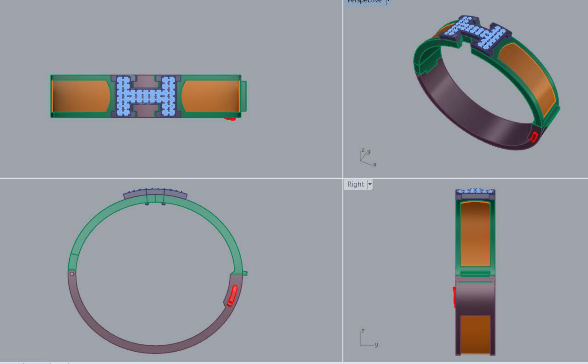Select the lower orange inlay in Right view
588x364 pixels.
475,334
